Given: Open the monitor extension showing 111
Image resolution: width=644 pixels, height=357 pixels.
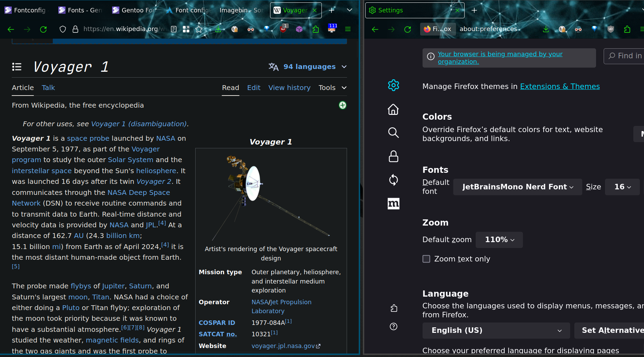Looking at the screenshot, I should pyautogui.click(x=332, y=28).
